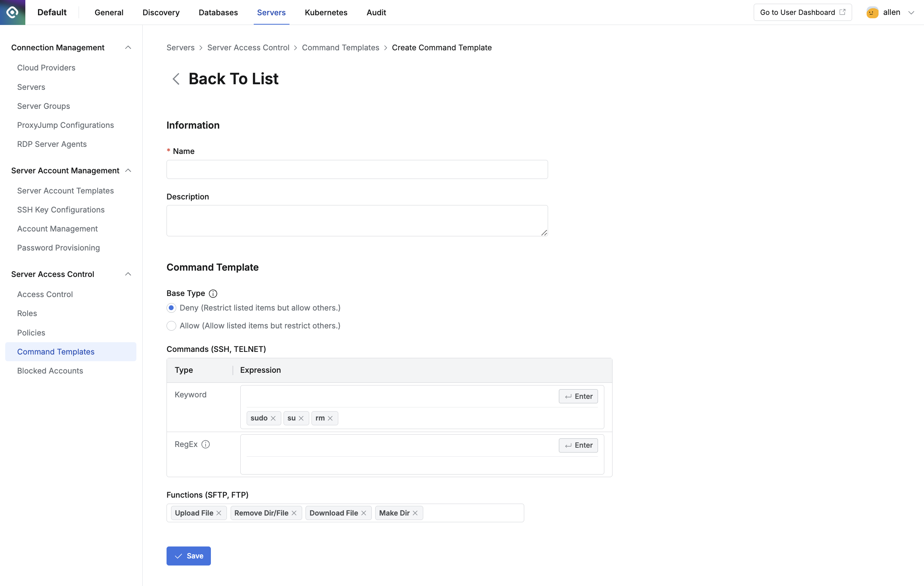Open the allen user dropdown menu
This screenshot has width=924, height=586.
[911, 12]
